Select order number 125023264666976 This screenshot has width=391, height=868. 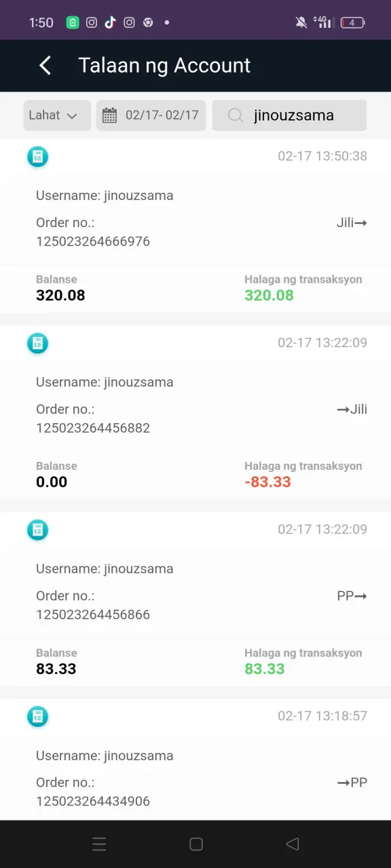(93, 241)
